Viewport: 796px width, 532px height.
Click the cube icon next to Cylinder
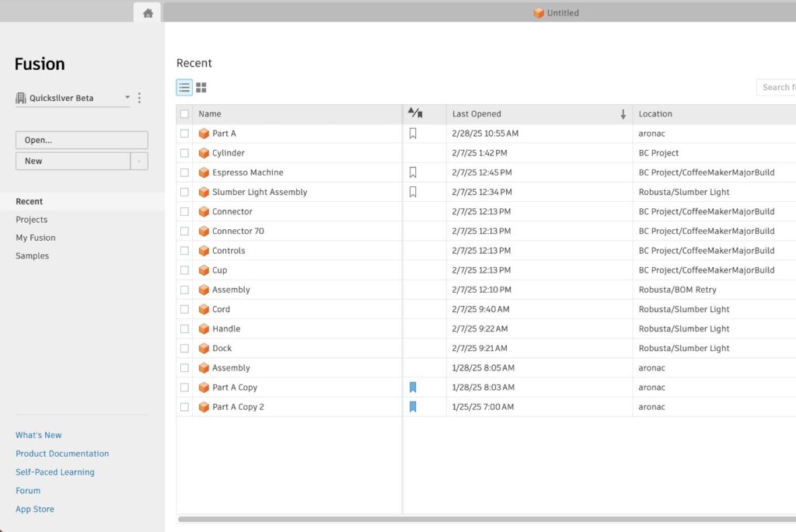(x=204, y=153)
